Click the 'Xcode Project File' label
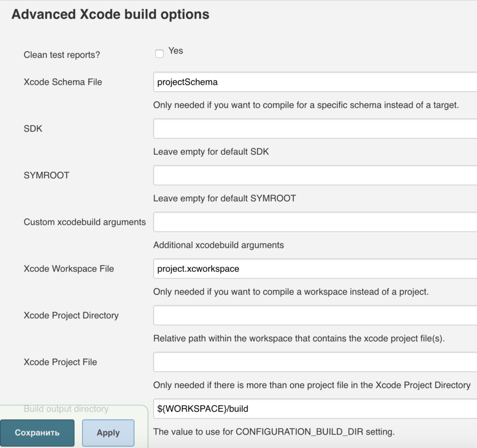Image resolution: width=477 pixels, height=448 pixels. [x=60, y=362]
